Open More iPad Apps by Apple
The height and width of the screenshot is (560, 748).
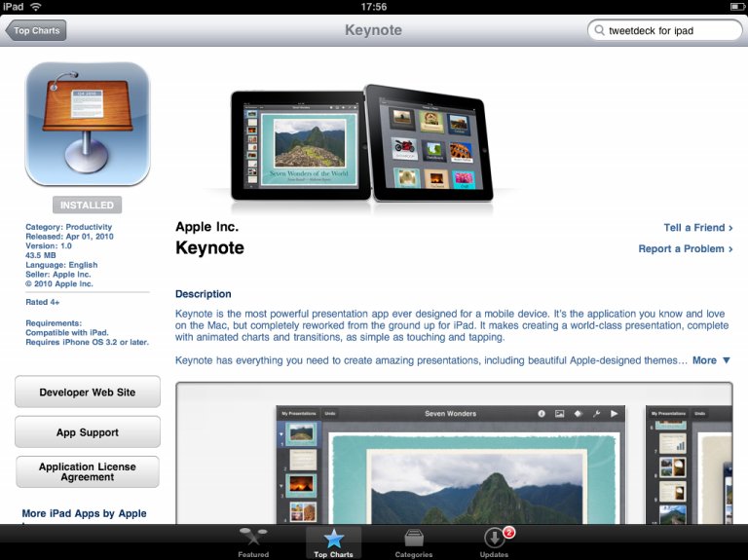pos(85,513)
